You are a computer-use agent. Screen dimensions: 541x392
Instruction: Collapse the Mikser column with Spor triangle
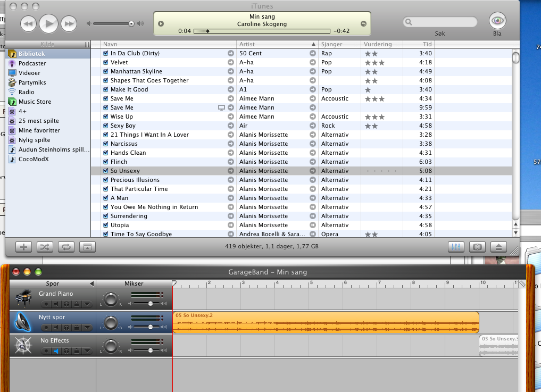click(x=92, y=283)
